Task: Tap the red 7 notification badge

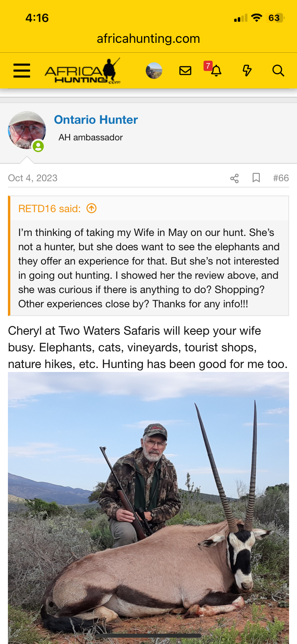Action: pos(208,66)
